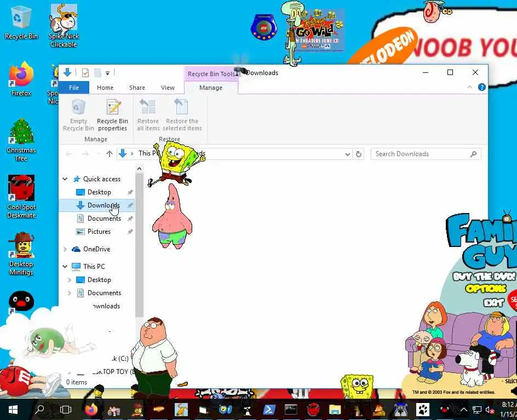Click the Patrick Star desktop character
The width and height of the screenshot is (517, 420).
pos(172,217)
